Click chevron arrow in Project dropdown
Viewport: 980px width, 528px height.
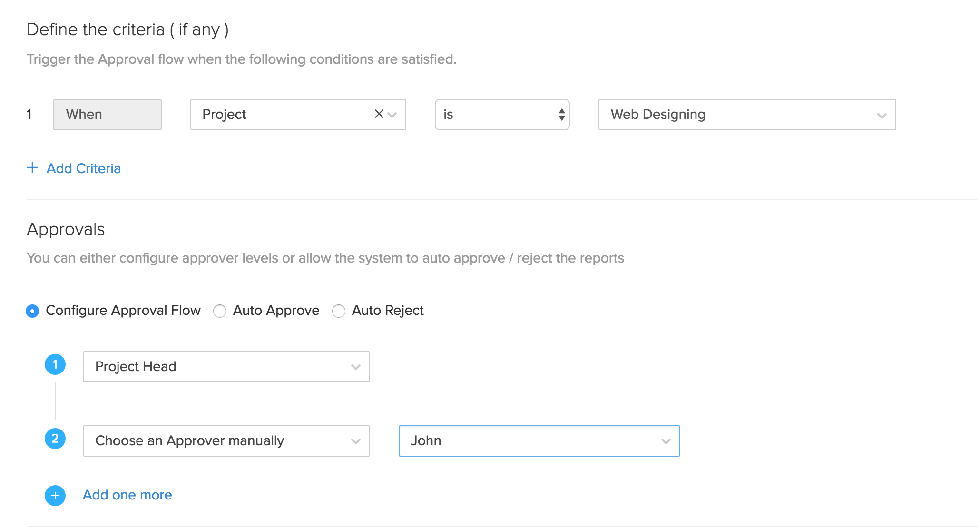392,115
